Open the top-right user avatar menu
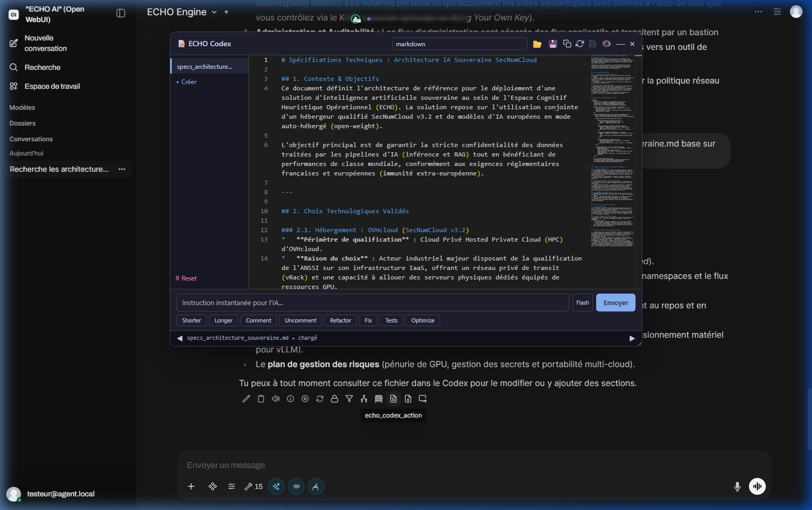 pyautogui.click(x=796, y=12)
